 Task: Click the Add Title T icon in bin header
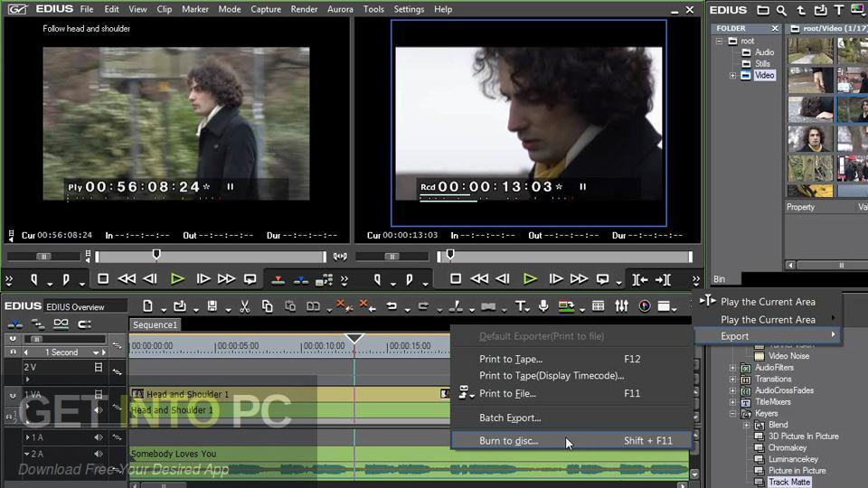(839, 10)
